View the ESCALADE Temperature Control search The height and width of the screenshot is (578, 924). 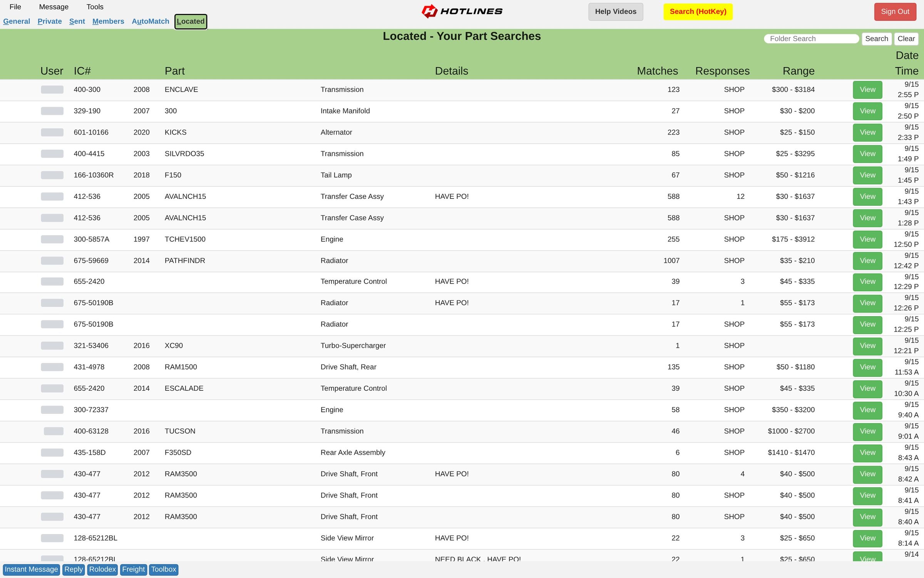(867, 388)
